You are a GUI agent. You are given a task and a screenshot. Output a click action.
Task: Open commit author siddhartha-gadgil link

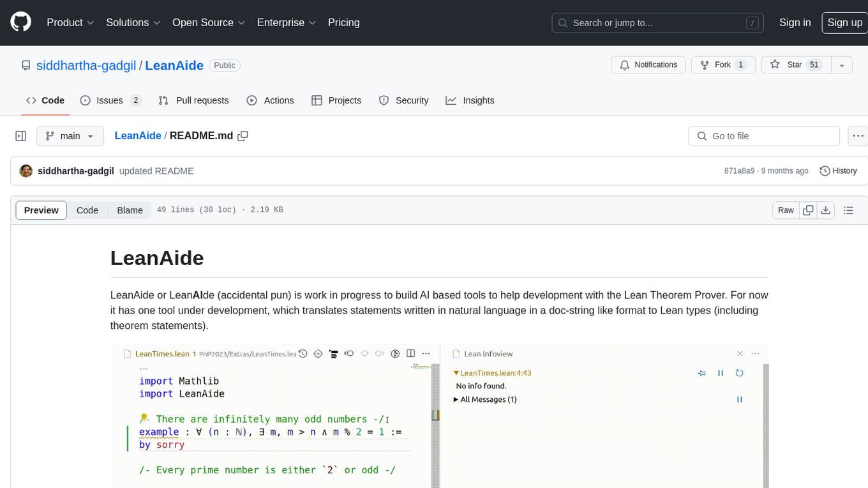[x=76, y=171]
